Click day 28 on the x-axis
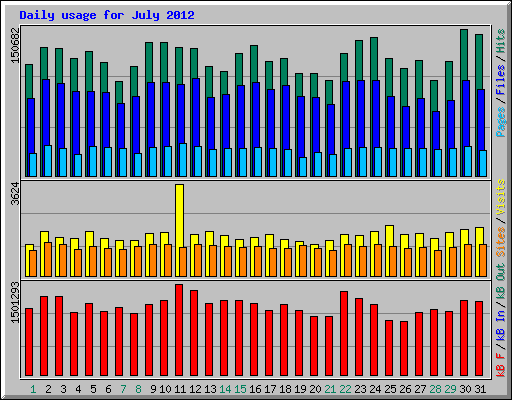 pos(435,389)
